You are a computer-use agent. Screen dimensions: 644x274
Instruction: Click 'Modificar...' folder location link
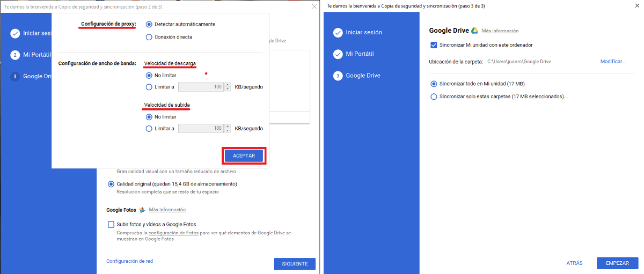click(613, 62)
